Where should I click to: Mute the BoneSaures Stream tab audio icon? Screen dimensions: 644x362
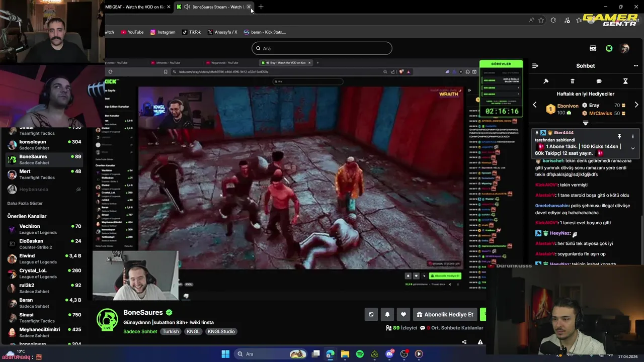coord(187,7)
